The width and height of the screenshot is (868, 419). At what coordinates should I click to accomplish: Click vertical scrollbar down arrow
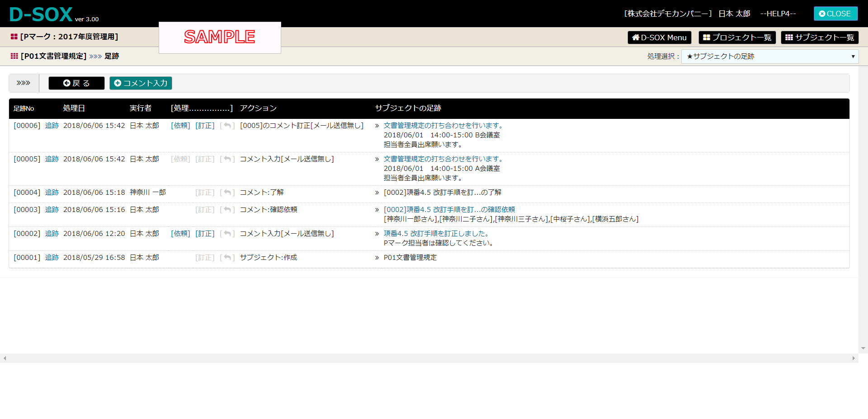(x=863, y=348)
